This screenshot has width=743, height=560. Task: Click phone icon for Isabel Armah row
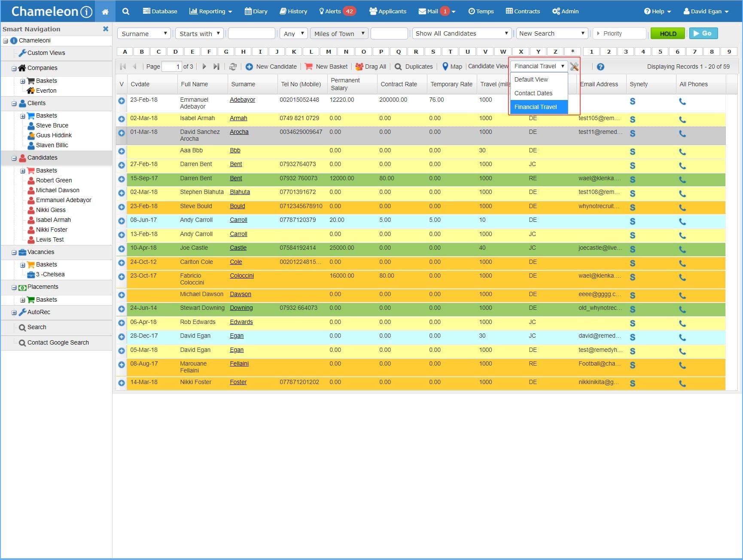(682, 120)
